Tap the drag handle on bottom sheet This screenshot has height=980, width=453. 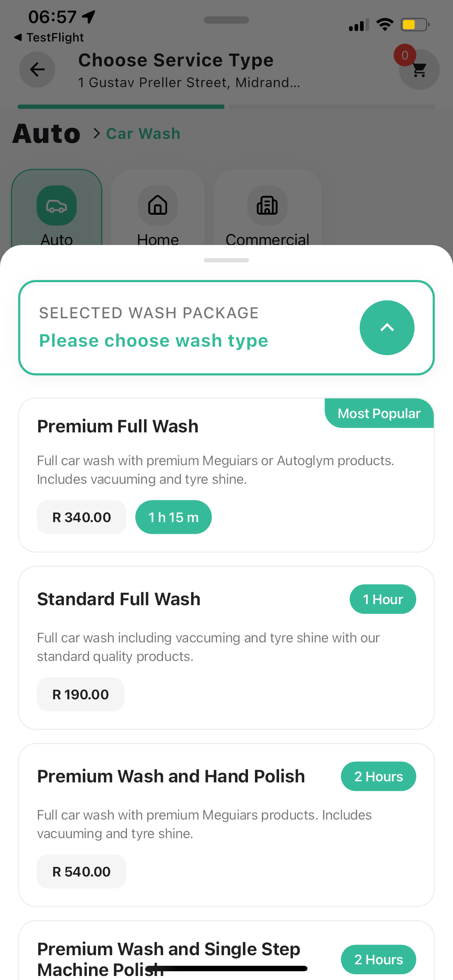(x=226, y=260)
